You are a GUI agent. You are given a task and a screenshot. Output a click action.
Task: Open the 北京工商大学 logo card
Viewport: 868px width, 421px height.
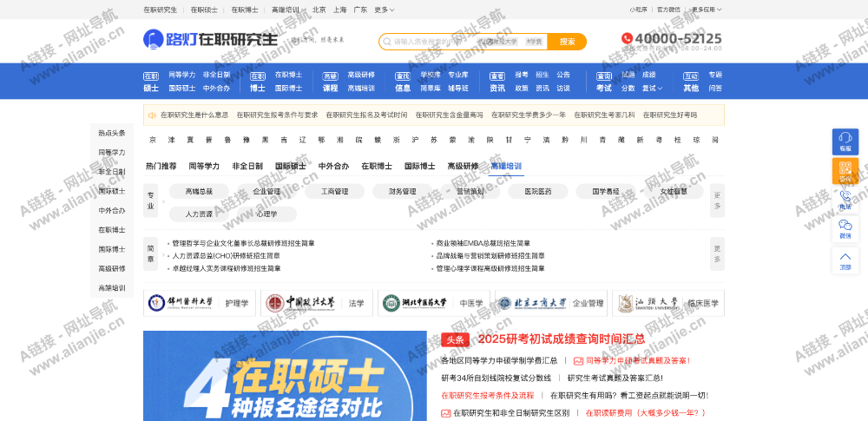551,303
